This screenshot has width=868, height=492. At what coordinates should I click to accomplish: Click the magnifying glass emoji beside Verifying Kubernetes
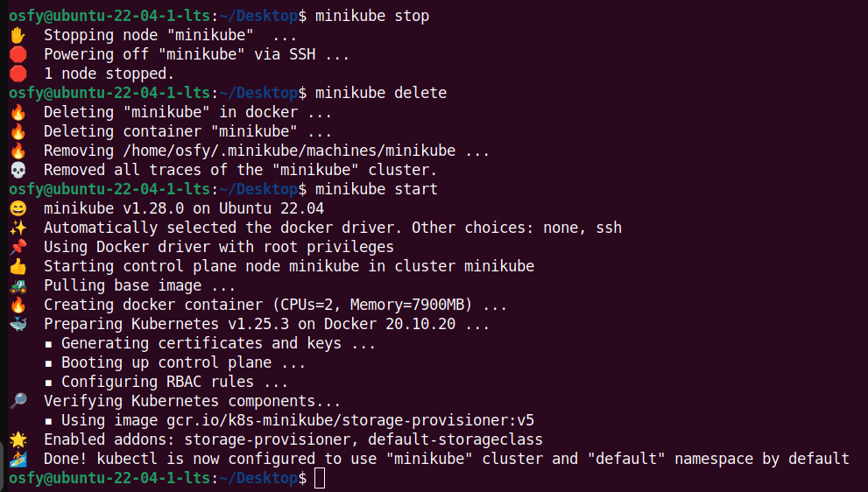(x=18, y=401)
